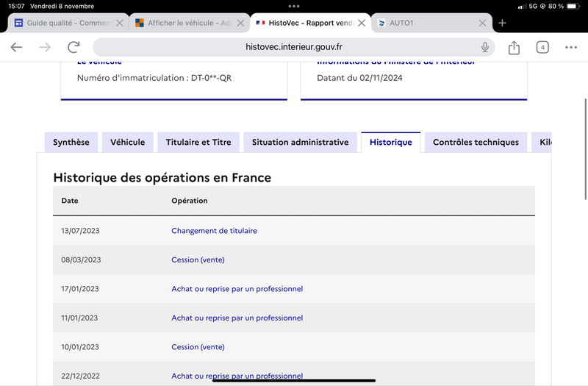588x386 pixels.
Task: Go back with the browser back arrow
Action: pos(16,47)
